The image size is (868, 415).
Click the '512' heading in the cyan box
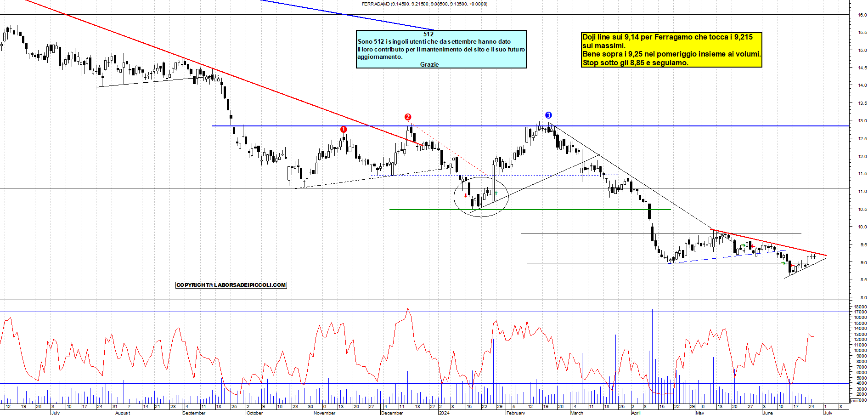click(428, 34)
